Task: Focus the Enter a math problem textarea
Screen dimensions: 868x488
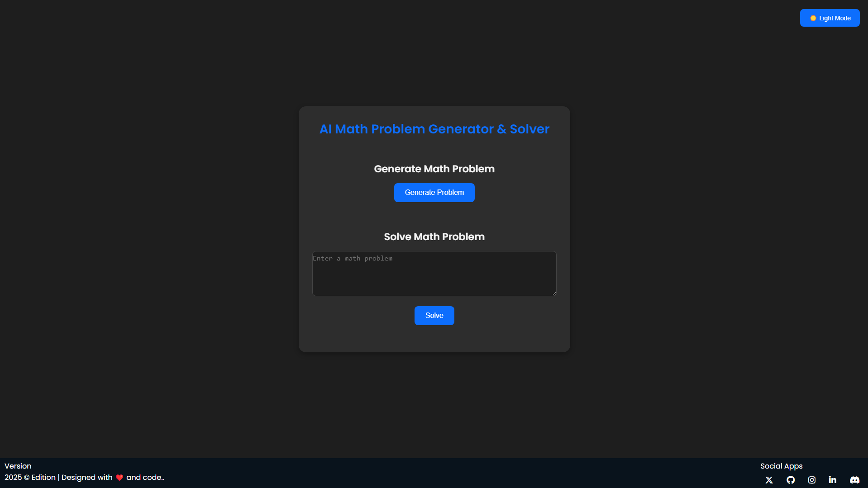Action: pyautogui.click(x=434, y=274)
